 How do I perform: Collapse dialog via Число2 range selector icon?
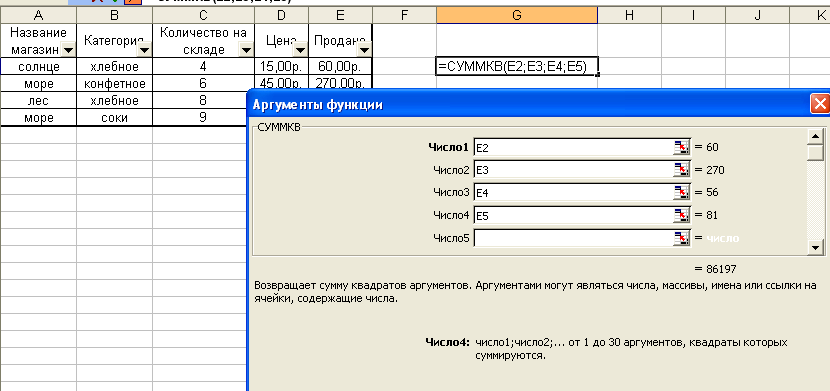681,170
